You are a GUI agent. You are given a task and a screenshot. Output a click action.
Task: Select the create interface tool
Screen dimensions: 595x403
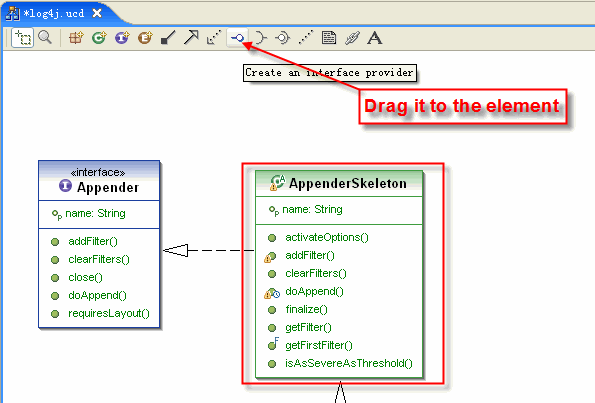[122, 38]
